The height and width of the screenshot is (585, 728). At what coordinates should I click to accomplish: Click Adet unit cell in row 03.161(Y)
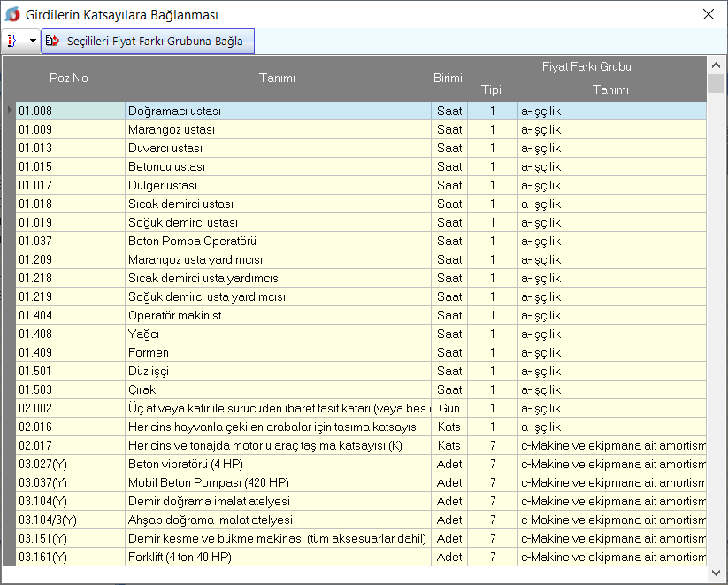(x=449, y=557)
